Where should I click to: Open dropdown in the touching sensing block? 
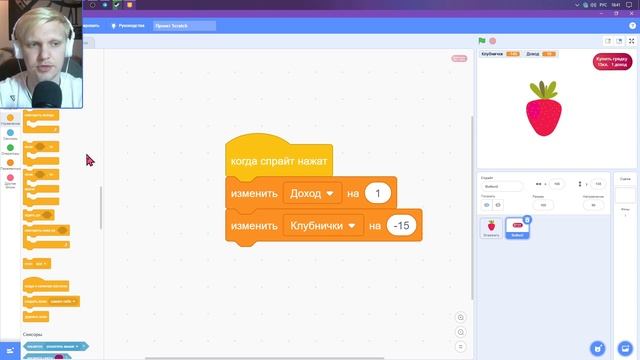pos(62,347)
